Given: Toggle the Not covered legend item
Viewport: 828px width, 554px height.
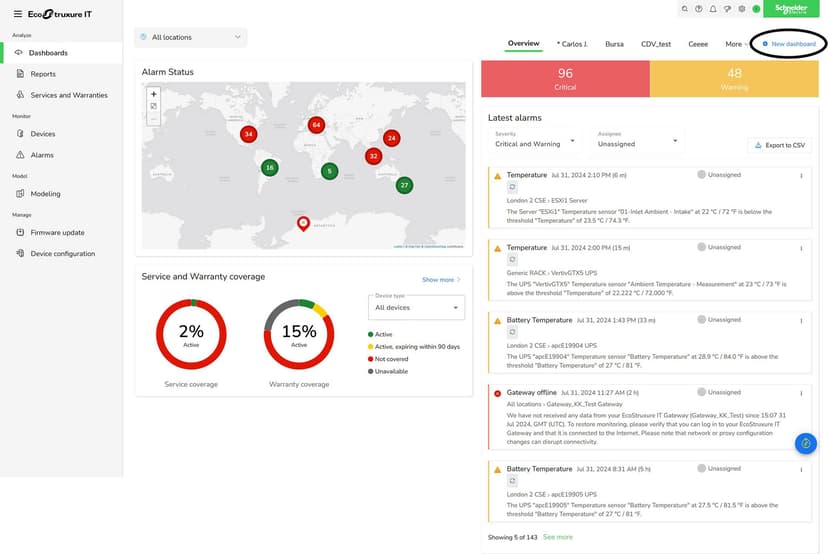Looking at the screenshot, I should pos(388,359).
